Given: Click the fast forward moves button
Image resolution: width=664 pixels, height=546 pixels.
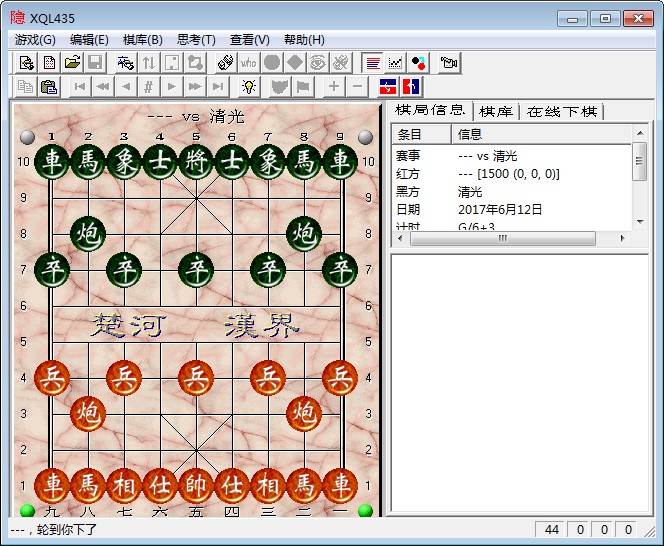Looking at the screenshot, I should [194, 87].
